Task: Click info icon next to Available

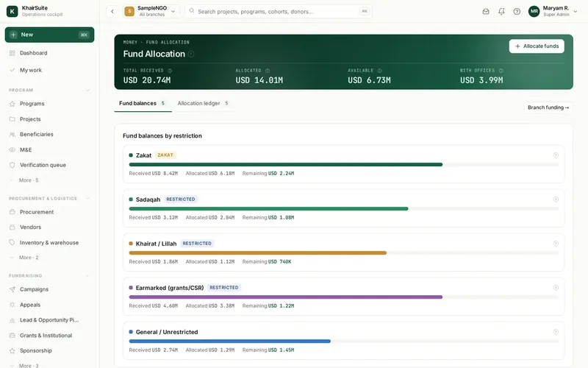Action: pos(379,71)
